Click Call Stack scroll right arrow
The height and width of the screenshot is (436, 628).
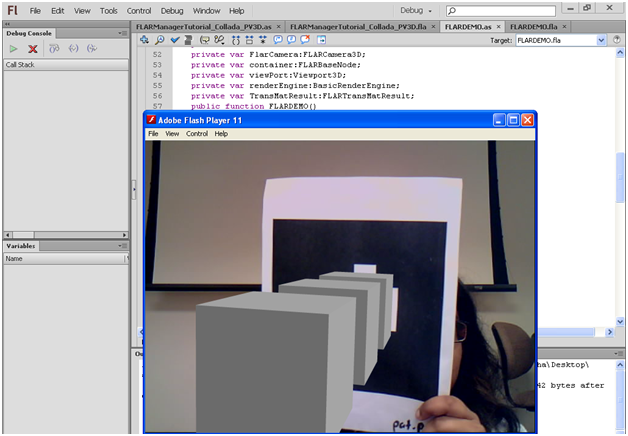125,235
